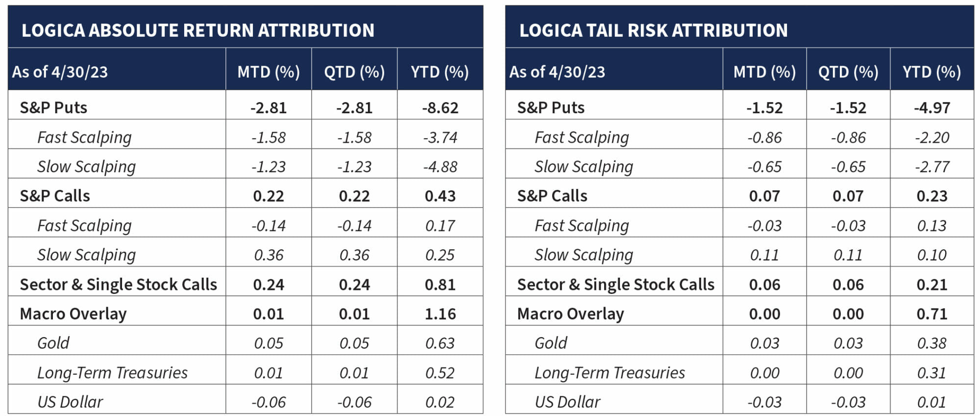Click Macro Overlay label in Tail Risk table

point(570,313)
